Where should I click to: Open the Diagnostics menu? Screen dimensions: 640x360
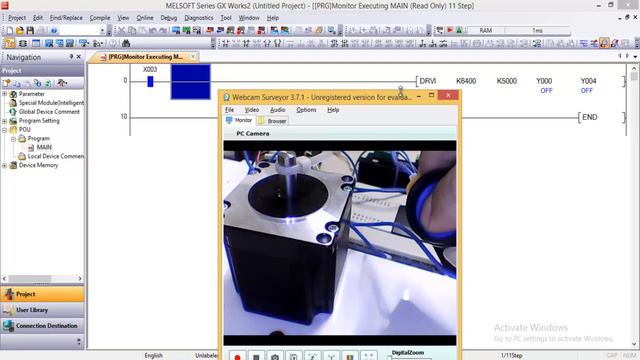click(x=199, y=18)
